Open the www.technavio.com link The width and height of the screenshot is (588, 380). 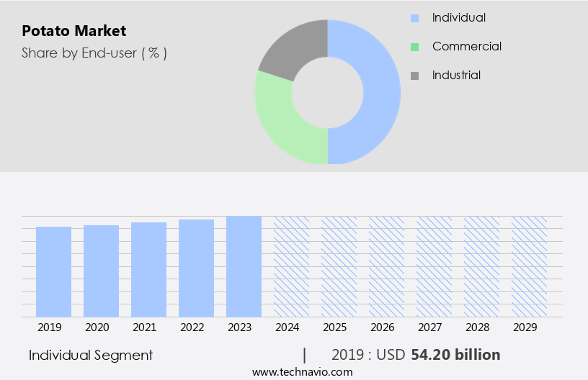(x=303, y=372)
